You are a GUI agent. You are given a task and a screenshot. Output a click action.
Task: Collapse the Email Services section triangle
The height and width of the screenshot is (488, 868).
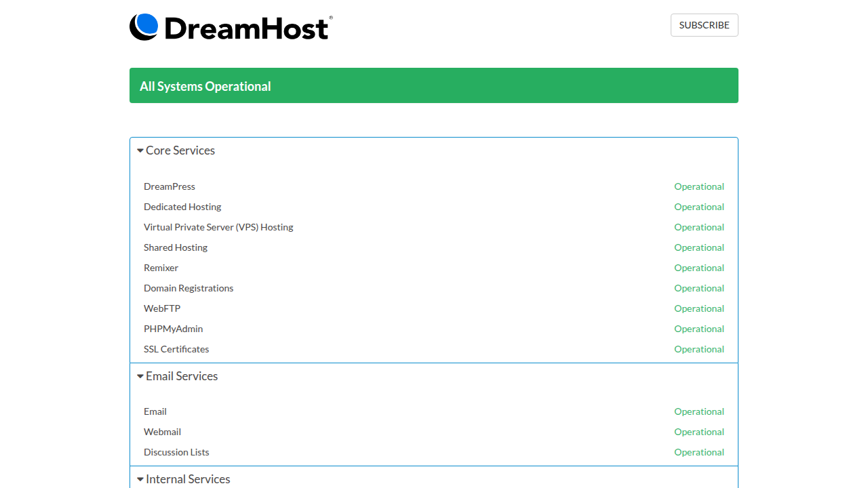140,375
